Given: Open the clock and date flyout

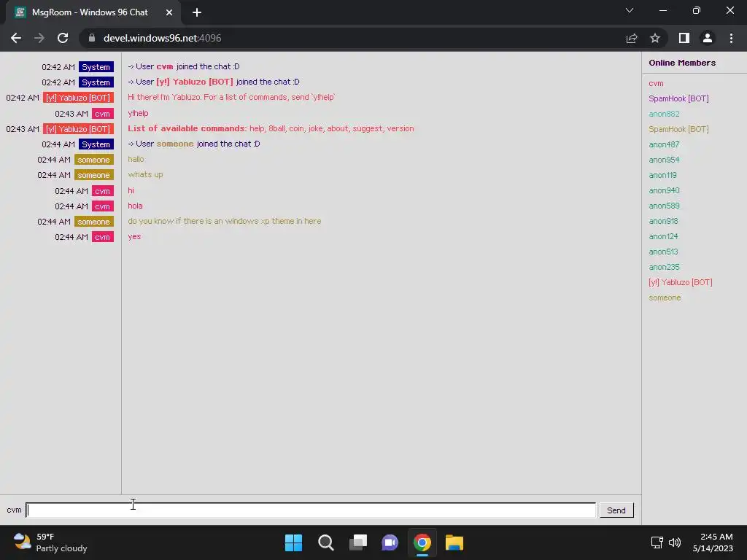Looking at the screenshot, I should (713, 542).
